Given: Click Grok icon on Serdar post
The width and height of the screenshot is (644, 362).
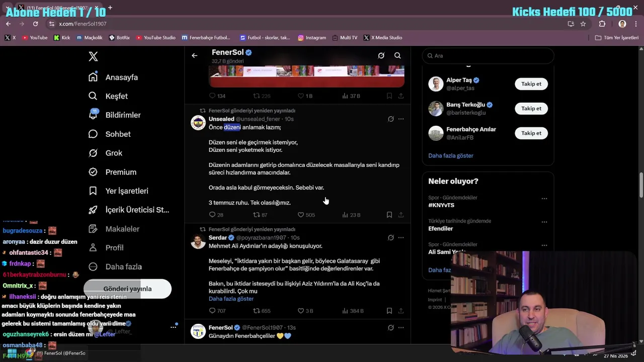Looking at the screenshot, I should (390, 238).
